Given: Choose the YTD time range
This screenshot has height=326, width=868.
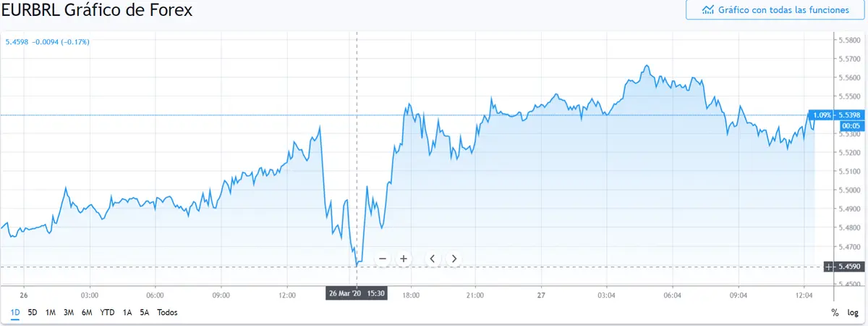Looking at the screenshot, I should [x=107, y=312].
